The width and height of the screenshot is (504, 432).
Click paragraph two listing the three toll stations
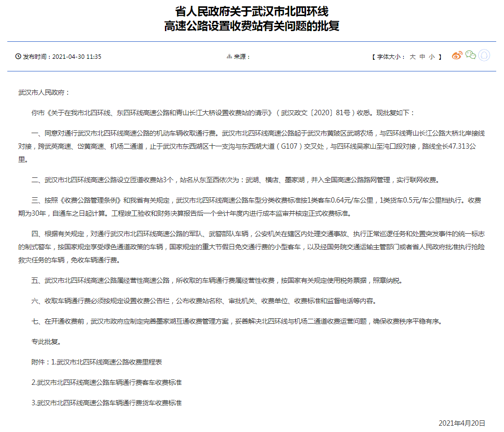(x=235, y=179)
